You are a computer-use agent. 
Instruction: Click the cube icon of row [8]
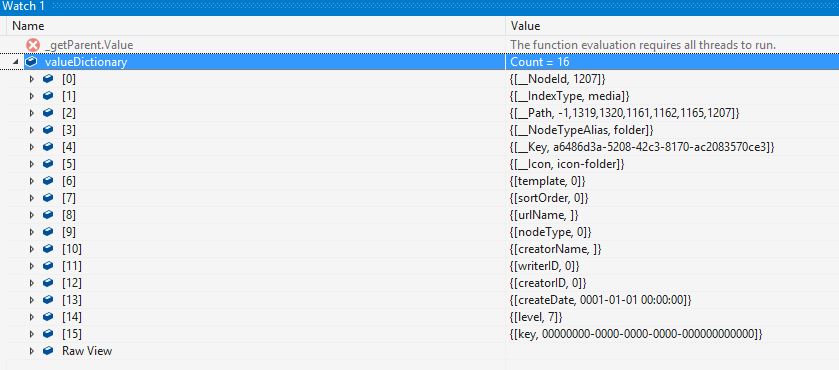[x=48, y=215]
